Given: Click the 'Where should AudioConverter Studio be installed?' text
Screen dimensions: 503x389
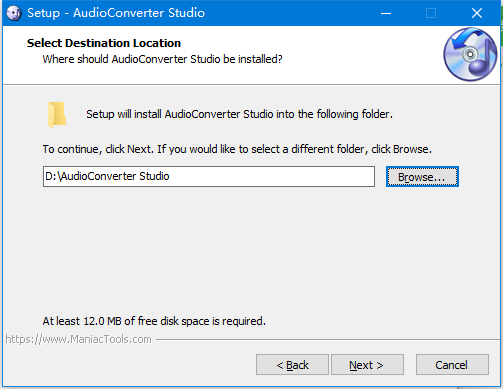Looking at the screenshot, I should (x=162, y=59).
